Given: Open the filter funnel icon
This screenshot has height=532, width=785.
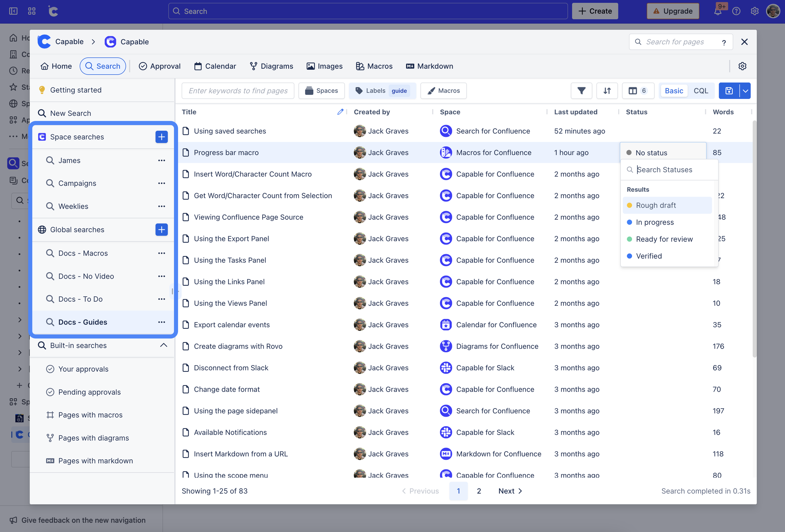Looking at the screenshot, I should click(x=581, y=90).
